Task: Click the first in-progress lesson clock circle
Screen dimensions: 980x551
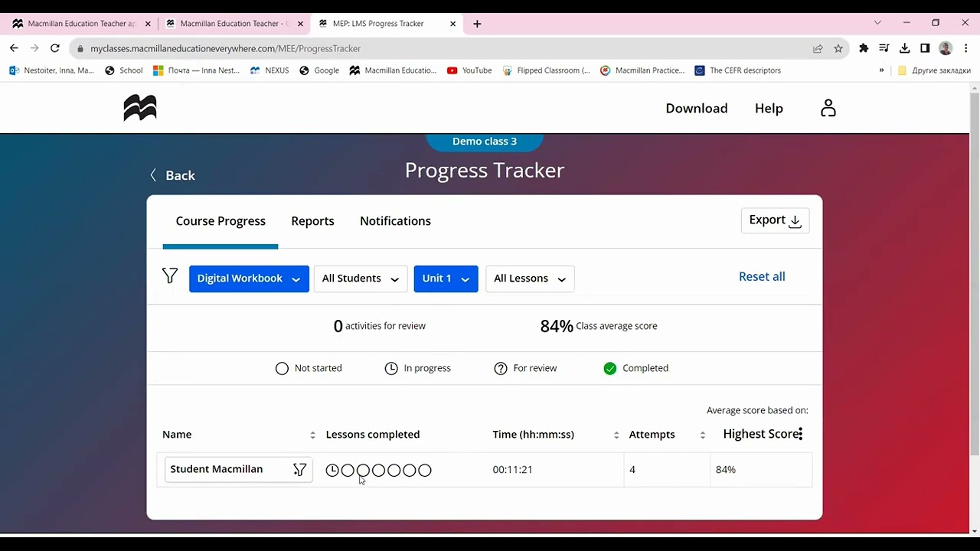Action: pyautogui.click(x=332, y=470)
